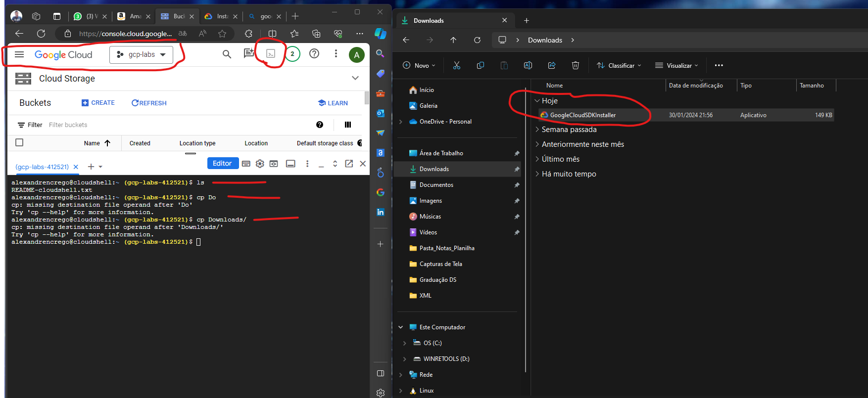
Task: Go up one folder in Explorer
Action: [x=453, y=40]
